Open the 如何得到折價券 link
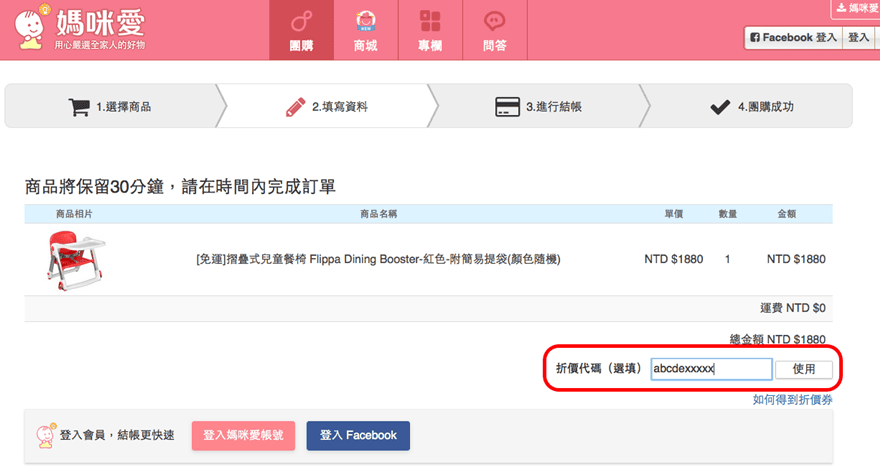The image size is (880, 472). [792, 399]
